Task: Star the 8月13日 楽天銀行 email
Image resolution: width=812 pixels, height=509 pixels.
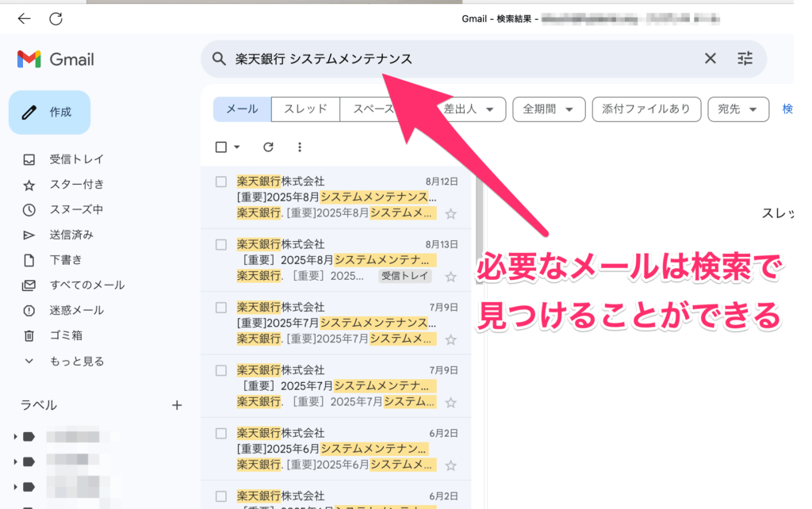Action: pyautogui.click(x=451, y=277)
